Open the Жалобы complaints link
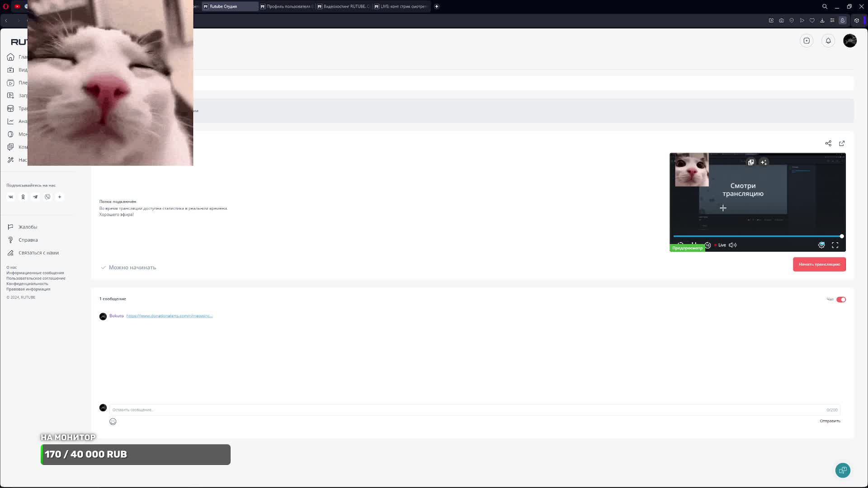Image resolution: width=868 pixels, height=488 pixels. 28,227
